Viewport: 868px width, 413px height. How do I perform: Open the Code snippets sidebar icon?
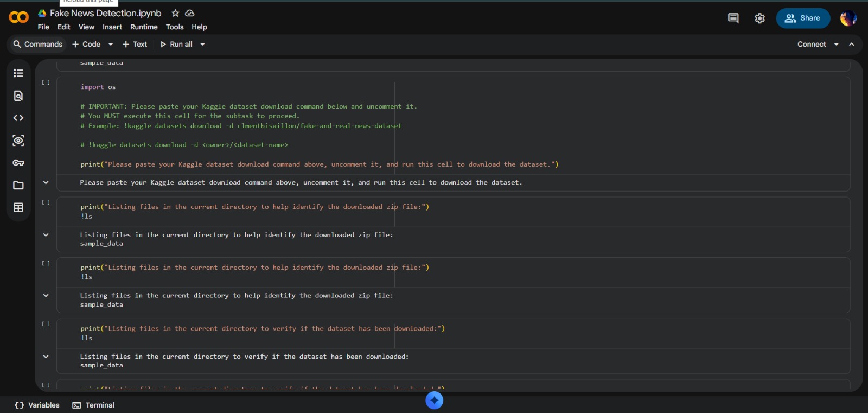(x=18, y=118)
